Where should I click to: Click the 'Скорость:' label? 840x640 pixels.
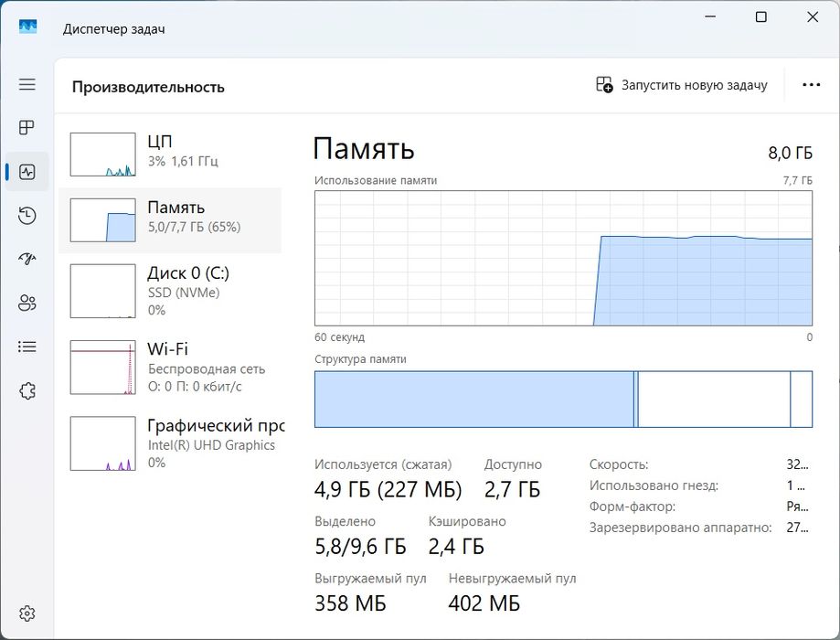619,464
